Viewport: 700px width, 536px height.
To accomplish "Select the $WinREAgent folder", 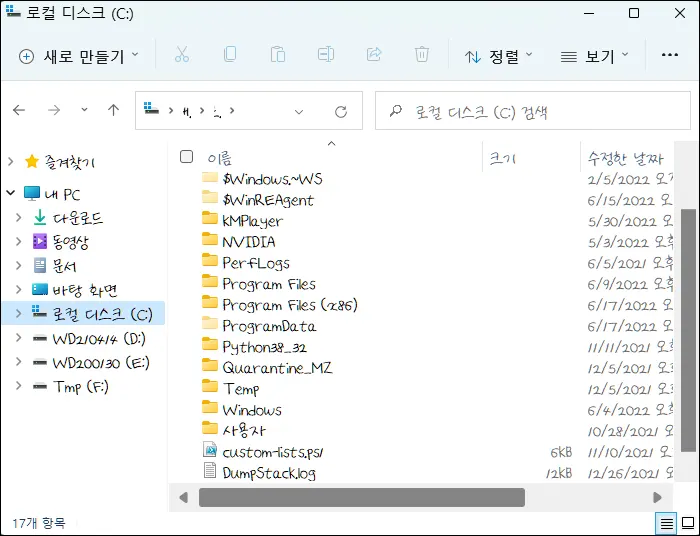I will [x=258, y=200].
